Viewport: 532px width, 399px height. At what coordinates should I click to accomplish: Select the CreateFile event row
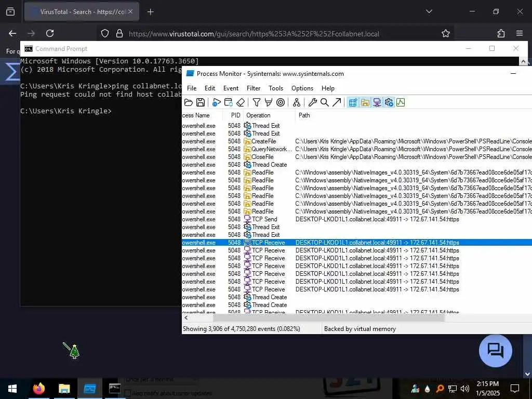tap(357, 141)
